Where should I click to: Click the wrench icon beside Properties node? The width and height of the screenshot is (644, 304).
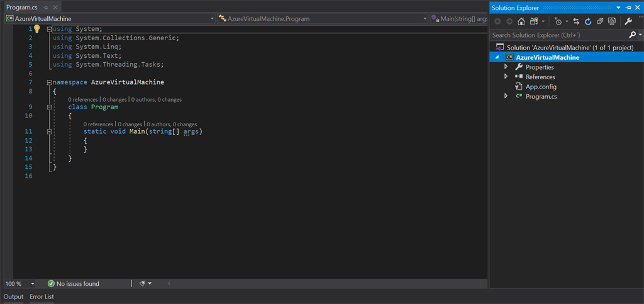(x=518, y=67)
